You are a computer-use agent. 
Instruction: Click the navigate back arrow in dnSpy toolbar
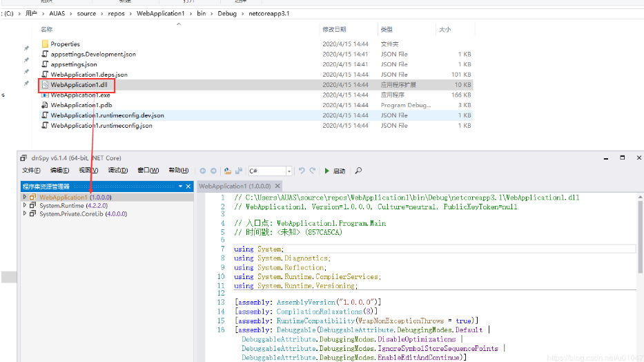click(202, 171)
